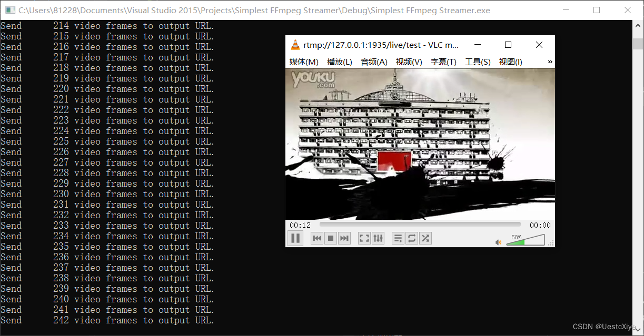The width and height of the screenshot is (644, 336).
Task: Click the 00:12 elapsed time label
Action: 300,225
